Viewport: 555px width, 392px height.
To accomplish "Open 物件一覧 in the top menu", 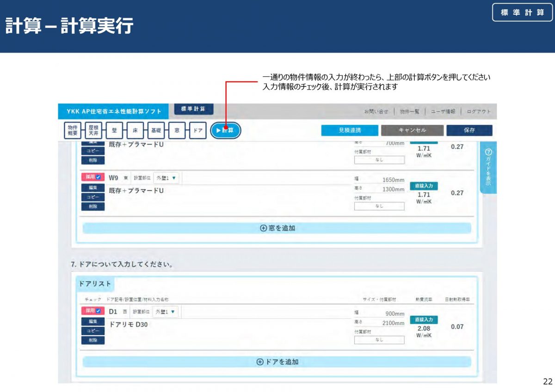I will (x=409, y=111).
